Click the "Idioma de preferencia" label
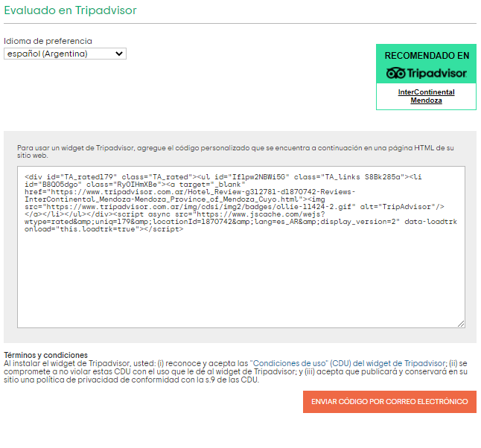This screenshot has width=481, height=448. [x=48, y=41]
